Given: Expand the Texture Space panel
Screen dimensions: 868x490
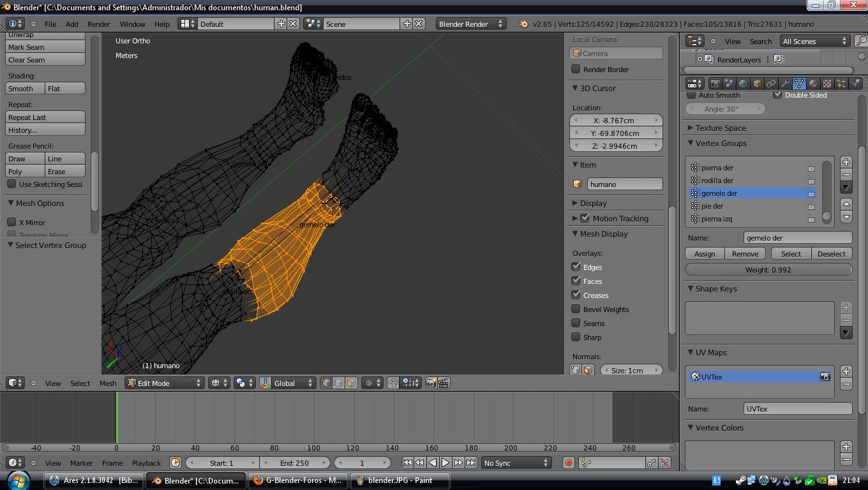Looking at the screenshot, I should pos(720,128).
